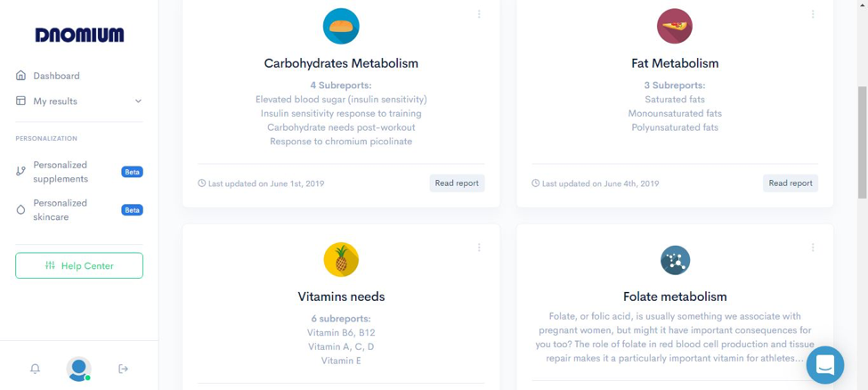This screenshot has width=868, height=390.
Task: Read report for Fat Metabolism
Action: pyautogui.click(x=791, y=183)
